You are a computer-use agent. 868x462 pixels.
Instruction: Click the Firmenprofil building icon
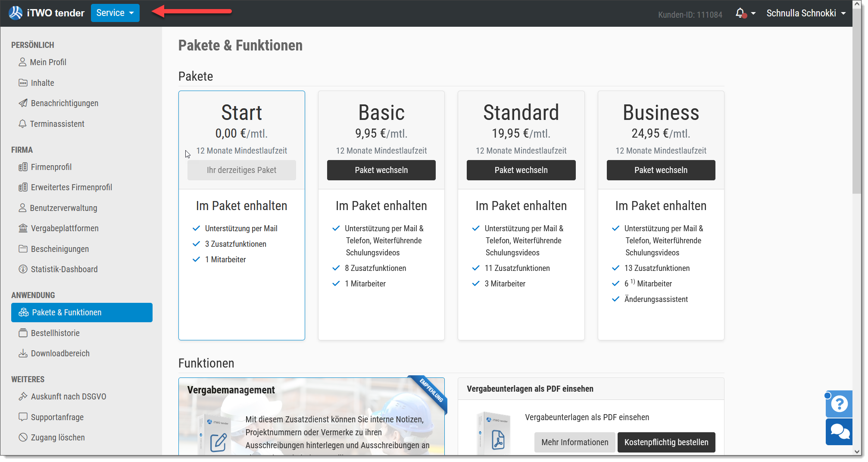click(x=23, y=167)
